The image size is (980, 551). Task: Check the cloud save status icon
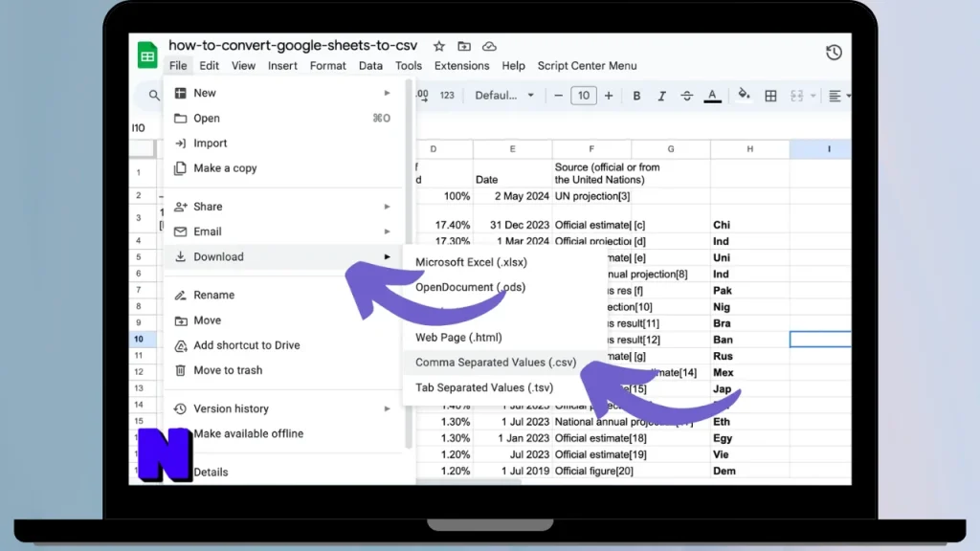point(489,46)
